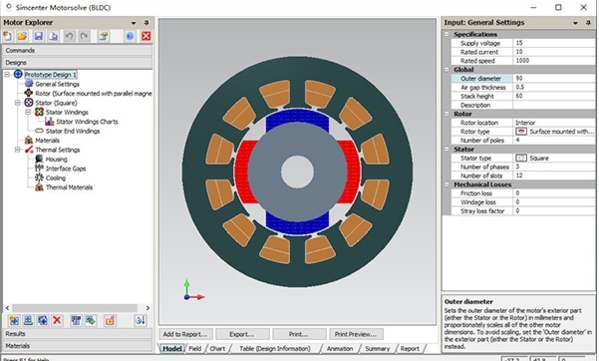Viewport: 599px width, 361px height.
Task: Click the red X delete design icon
Action: (57, 320)
